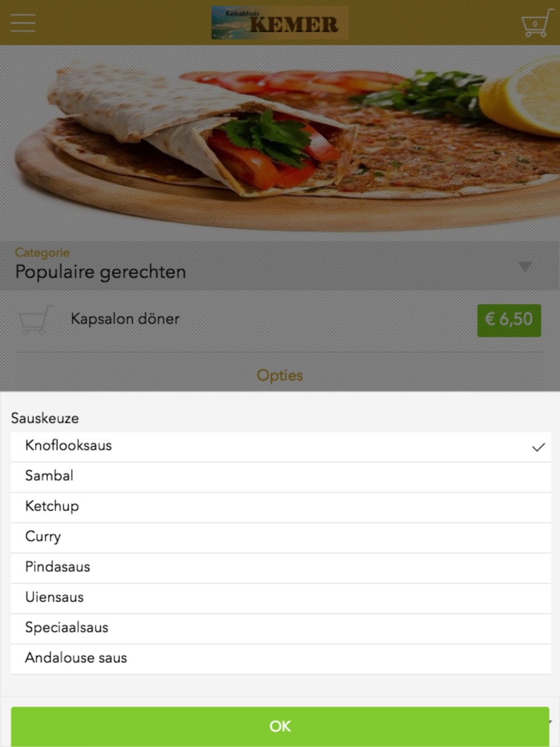Choose Pindasaus as the sauce

tap(58, 567)
